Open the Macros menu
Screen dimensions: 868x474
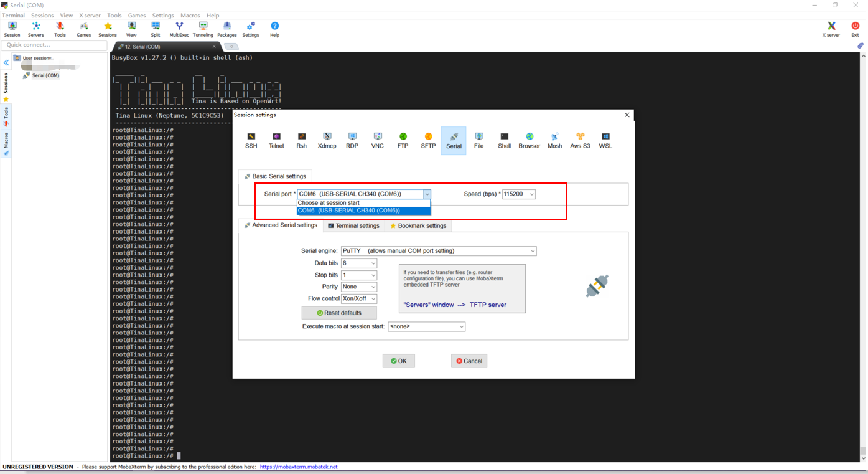[x=190, y=16]
